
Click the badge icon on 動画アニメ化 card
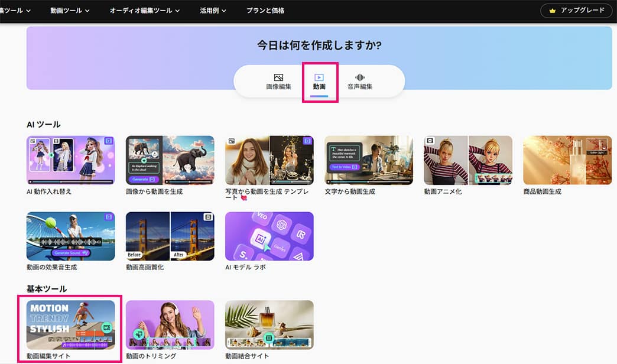pyautogui.click(x=430, y=141)
